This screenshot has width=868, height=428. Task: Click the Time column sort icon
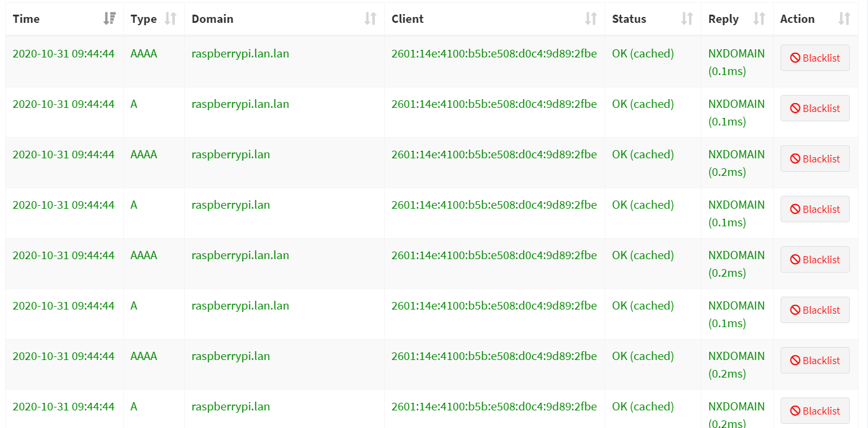tap(109, 19)
